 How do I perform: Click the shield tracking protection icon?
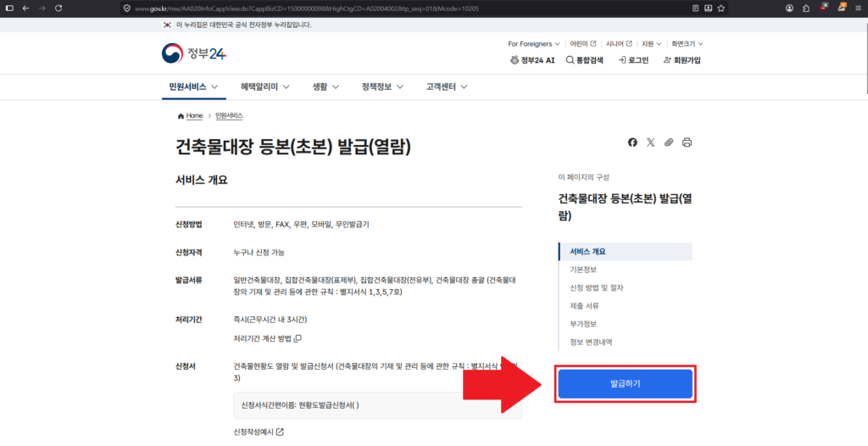point(127,8)
